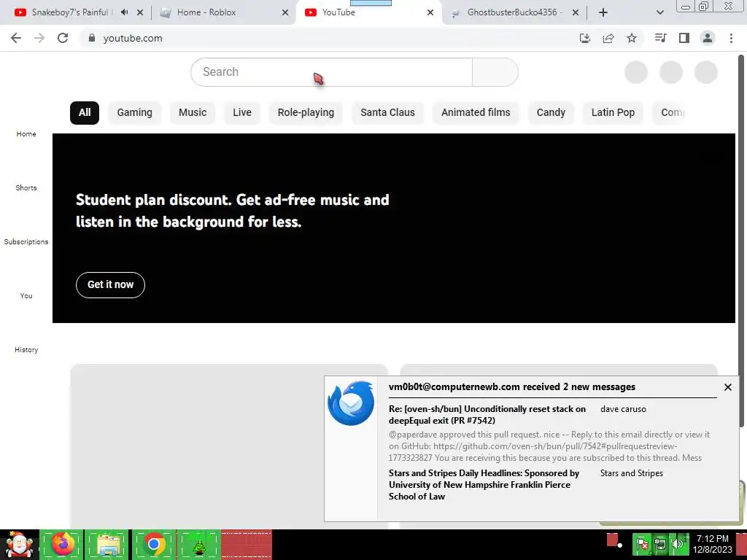
Task: Click the browser forward arrow
Action: coord(39,38)
